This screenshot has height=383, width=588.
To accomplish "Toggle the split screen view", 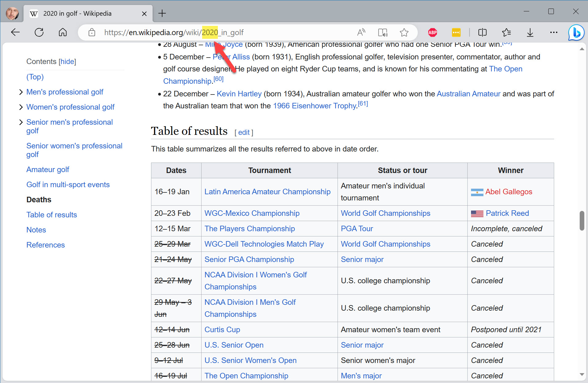I will click(x=482, y=32).
